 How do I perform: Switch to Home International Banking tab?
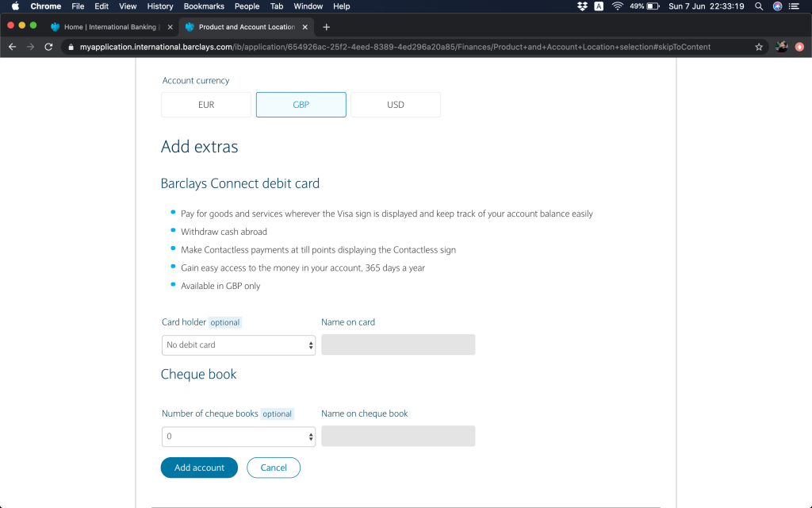pos(109,27)
